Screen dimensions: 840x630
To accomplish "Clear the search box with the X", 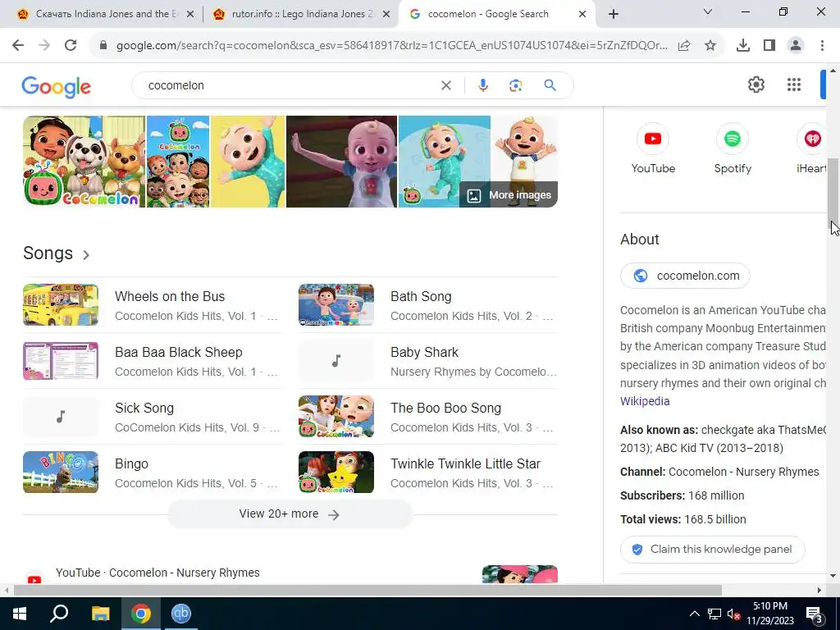I will pyautogui.click(x=445, y=85).
